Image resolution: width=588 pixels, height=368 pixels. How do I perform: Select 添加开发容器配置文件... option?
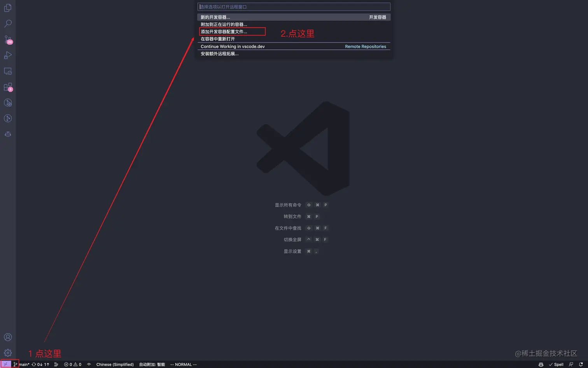[294, 32]
